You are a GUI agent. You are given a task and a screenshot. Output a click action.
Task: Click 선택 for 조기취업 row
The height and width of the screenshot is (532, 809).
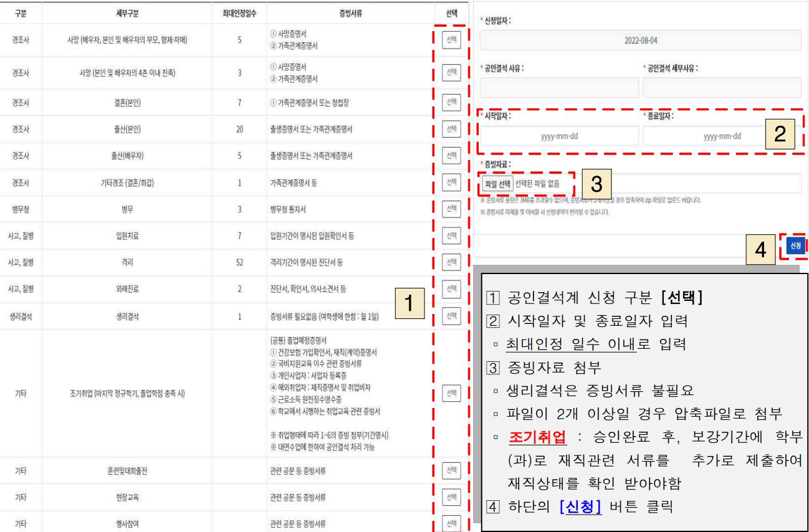point(450,393)
